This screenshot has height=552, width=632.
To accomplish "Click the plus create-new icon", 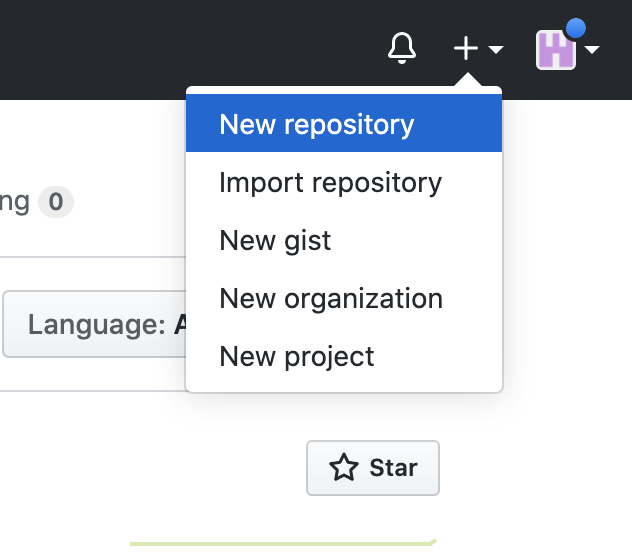I will point(466,48).
